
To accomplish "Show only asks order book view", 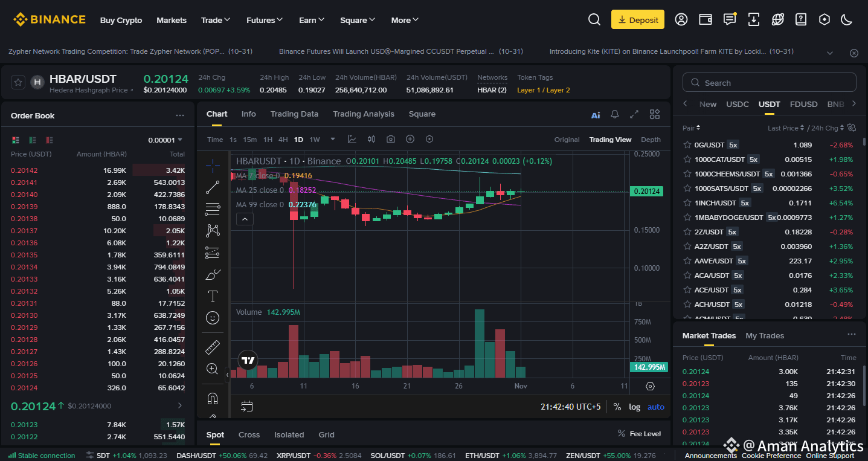I will (x=50, y=140).
